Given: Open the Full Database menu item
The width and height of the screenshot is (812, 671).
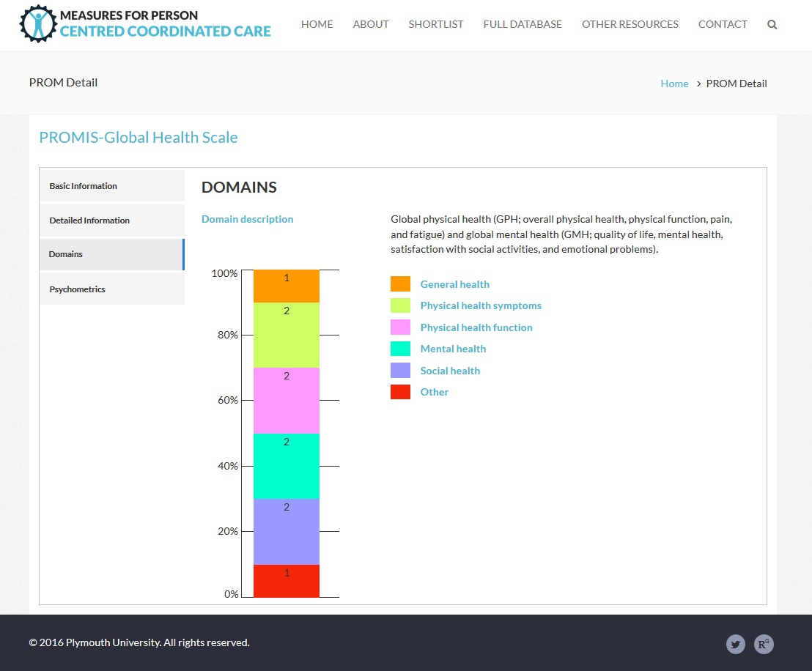Looking at the screenshot, I should point(523,24).
